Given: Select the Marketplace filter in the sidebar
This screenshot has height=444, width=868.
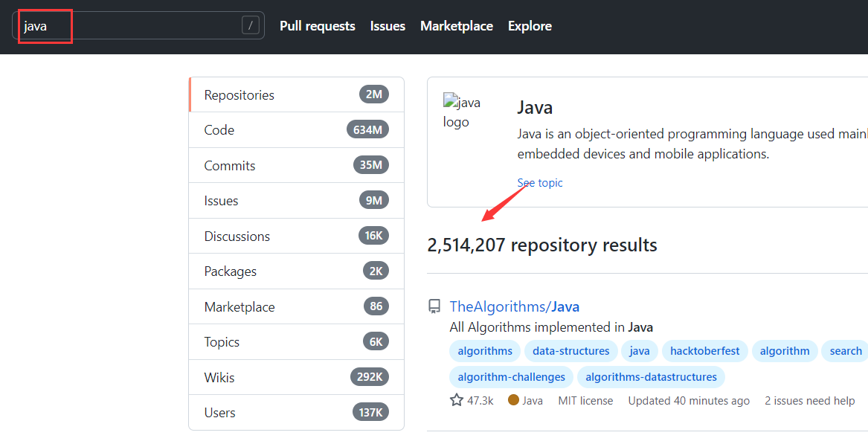Looking at the screenshot, I should [297, 306].
